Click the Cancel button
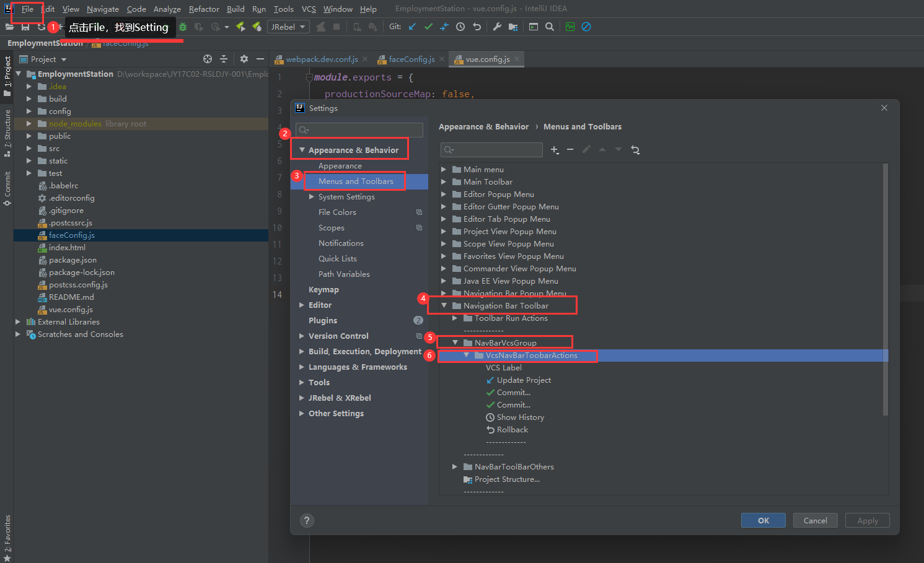 816,521
